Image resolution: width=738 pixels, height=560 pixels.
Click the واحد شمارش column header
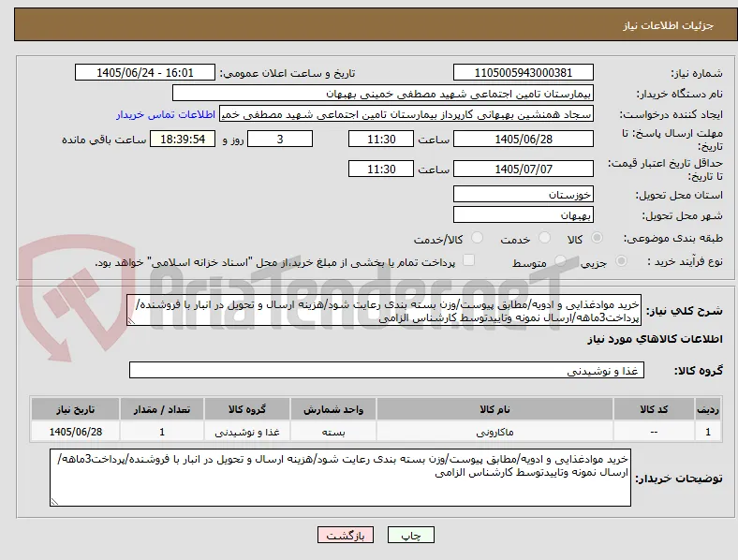(x=333, y=409)
